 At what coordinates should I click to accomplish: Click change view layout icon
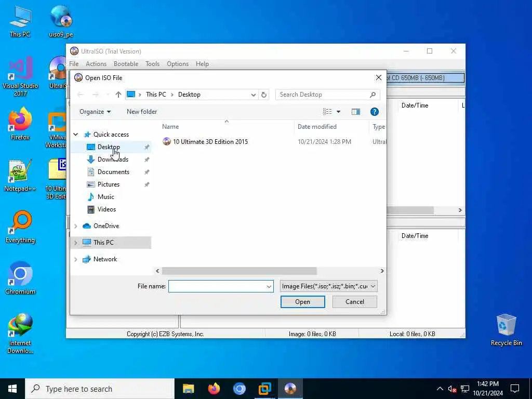[x=327, y=112]
